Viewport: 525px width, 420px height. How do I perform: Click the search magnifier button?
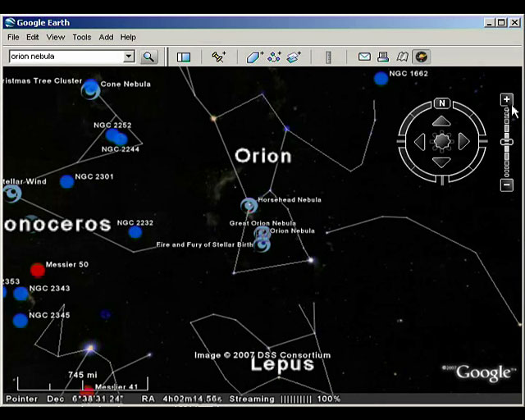(x=149, y=57)
